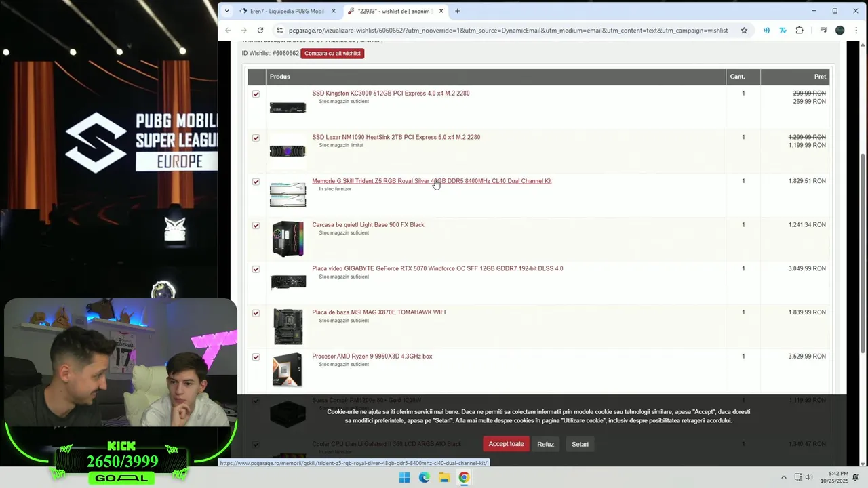The image size is (868, 488).
Task: Open SSD Lexar NM1090 HeatSink 2TB link
Action: tap(396, 137)
